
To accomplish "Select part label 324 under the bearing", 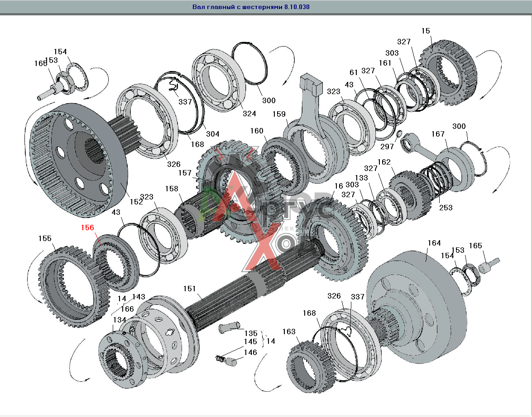I will (x=249, y=114).
